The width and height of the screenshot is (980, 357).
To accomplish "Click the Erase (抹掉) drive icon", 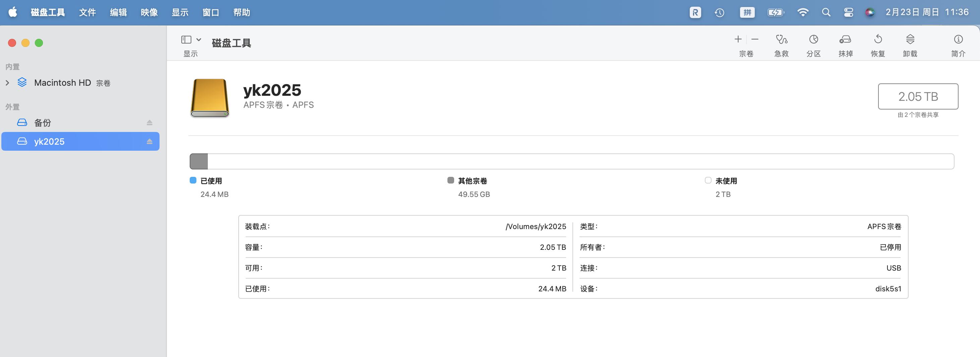I will [845, 40].
